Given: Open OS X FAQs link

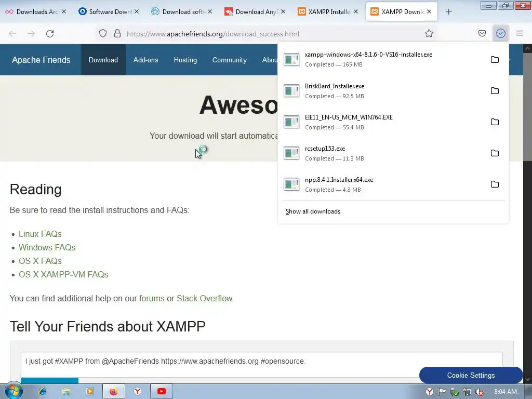Looking at the screenshot, I should tap(40, 261).
